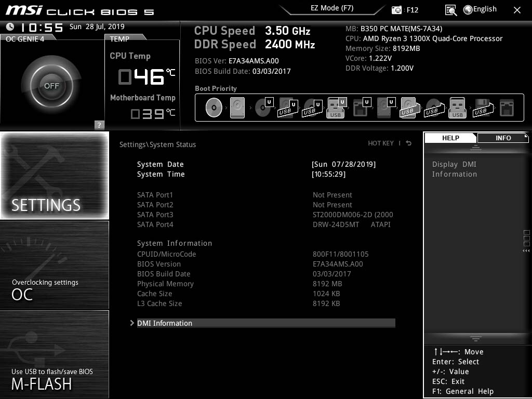Close the BIOS with the X button

point(517,10)
